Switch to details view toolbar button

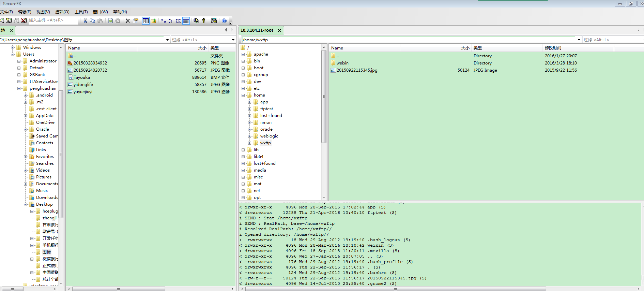186,21
